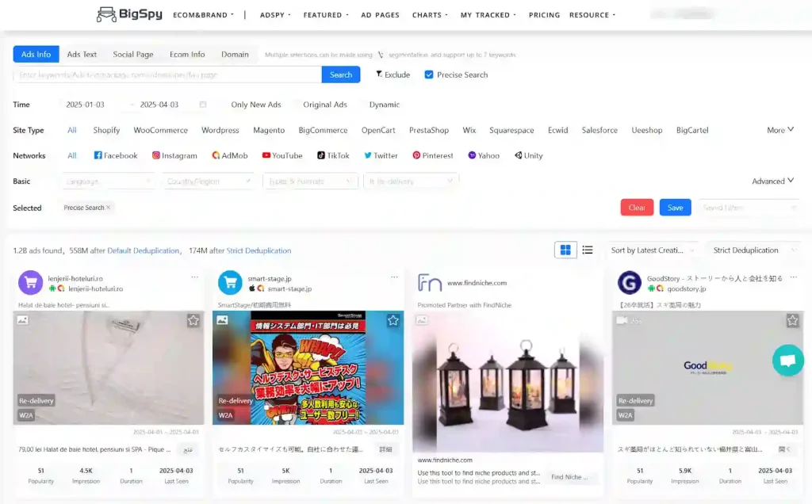Open the Language dropdown
This screenshot has width=812, height=504.
108,181
